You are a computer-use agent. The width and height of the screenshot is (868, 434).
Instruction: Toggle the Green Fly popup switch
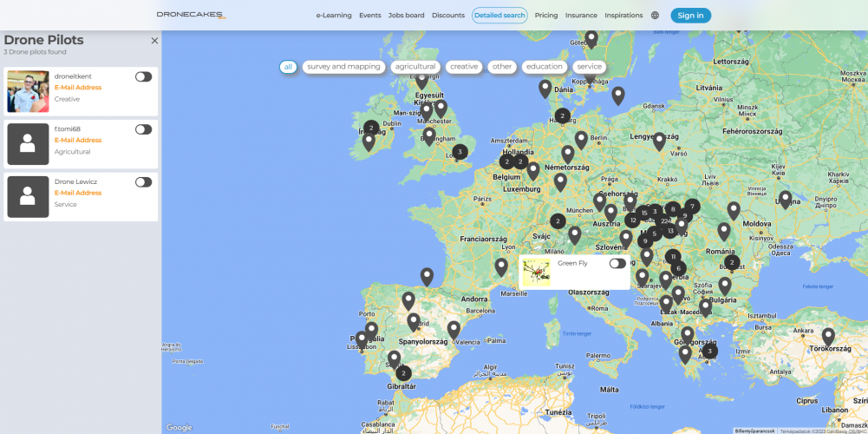tap(617, 263)
